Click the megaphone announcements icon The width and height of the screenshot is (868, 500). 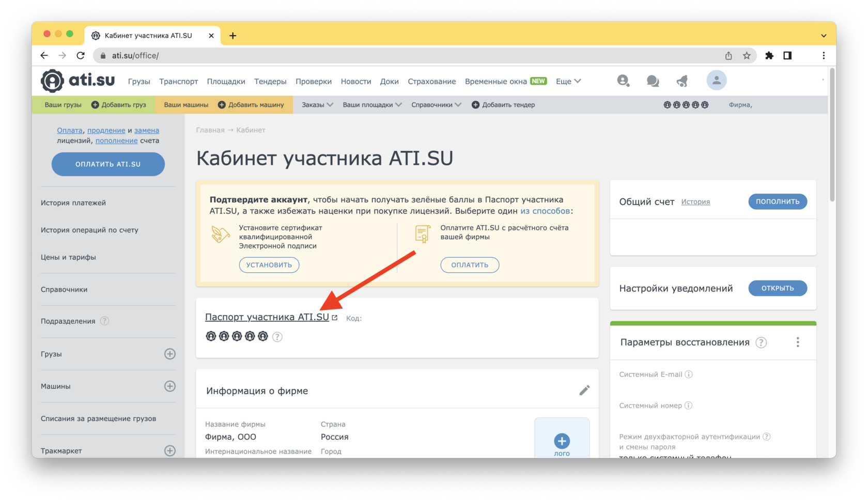click(x=682, y=81)
